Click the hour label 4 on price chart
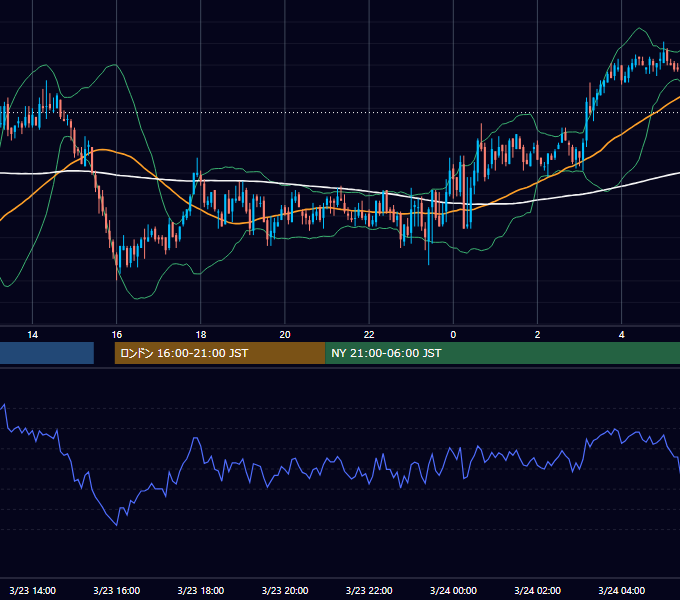The image size is (680, 600). 621,335
